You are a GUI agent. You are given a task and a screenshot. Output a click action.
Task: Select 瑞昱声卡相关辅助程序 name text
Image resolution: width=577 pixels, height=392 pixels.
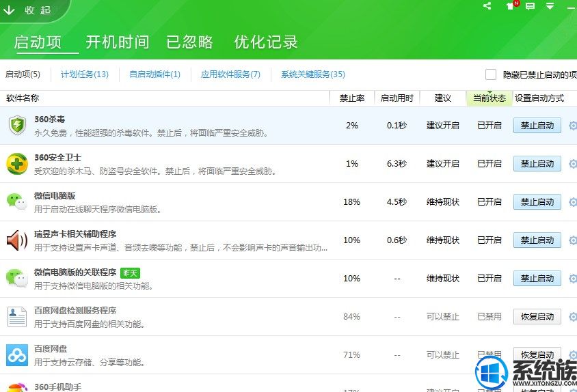pyautogui.click(x=75, y=234)
